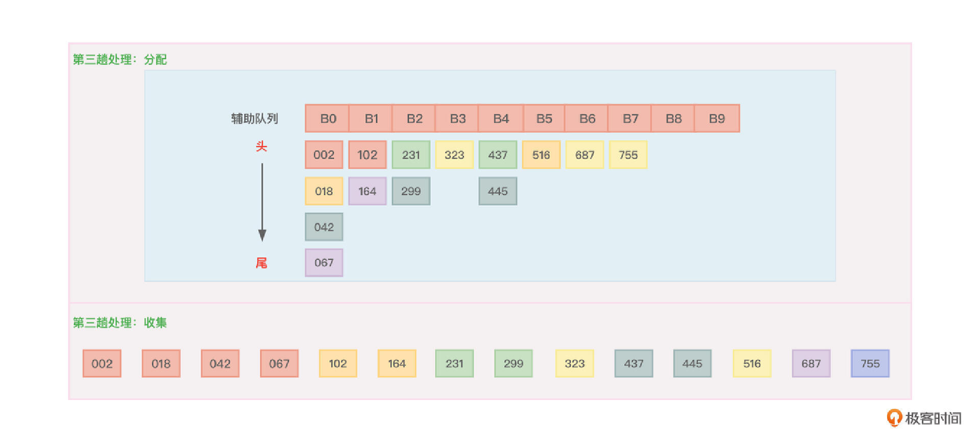Select the B9 bucket header cell

click(x=717, y=119)
